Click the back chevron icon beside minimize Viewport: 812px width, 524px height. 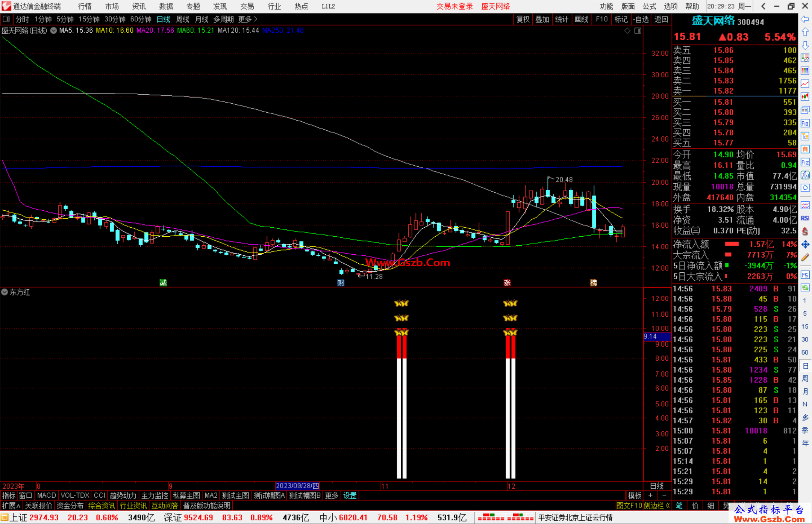(763, 6)
